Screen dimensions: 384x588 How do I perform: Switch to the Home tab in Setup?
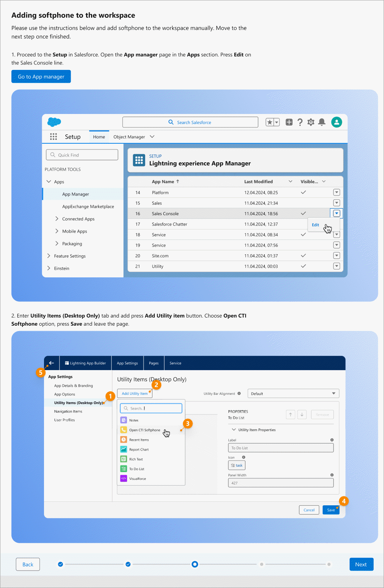click(99, 137)
